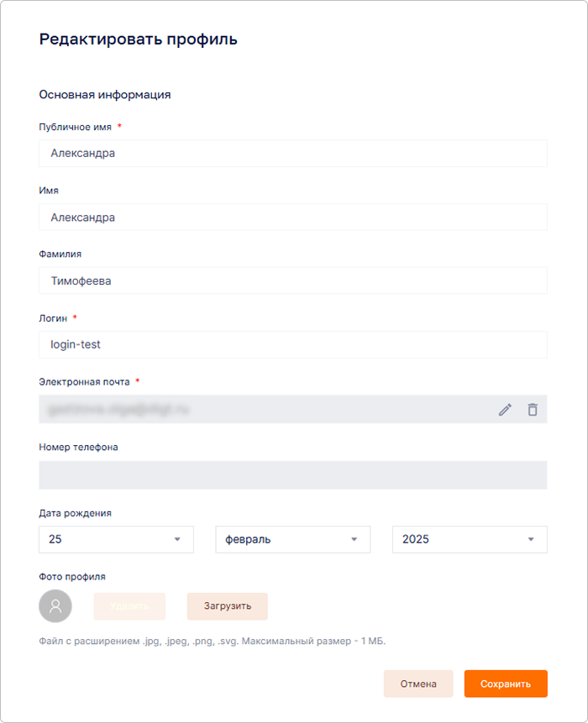Click the arrow of the day selector
The height and width of the screenshot is (723, 588).
[x=177, y=539]
